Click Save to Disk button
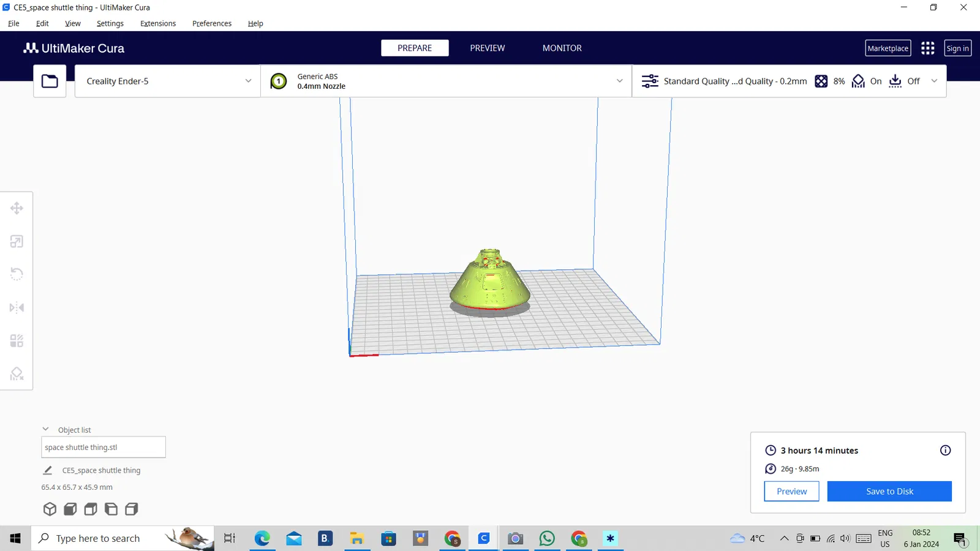Viewport: 980px width, 551px height. tap(889, 491)
